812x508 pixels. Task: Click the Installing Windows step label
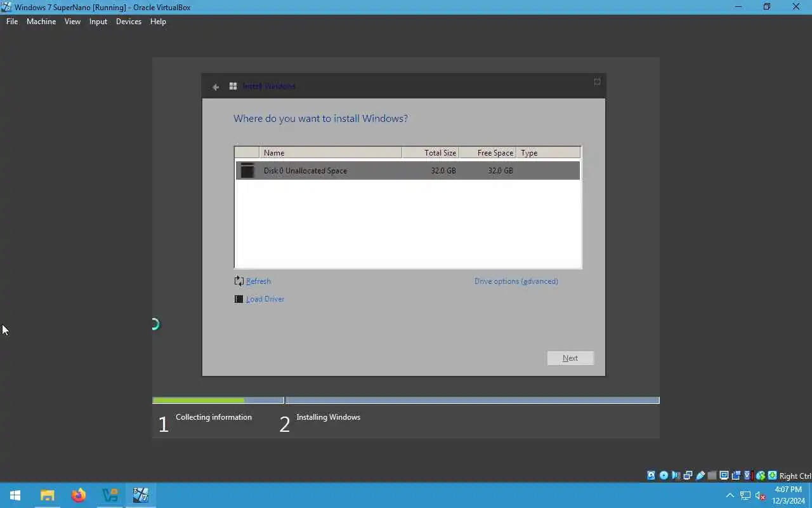pyautogui.click(x=328, y=417)
